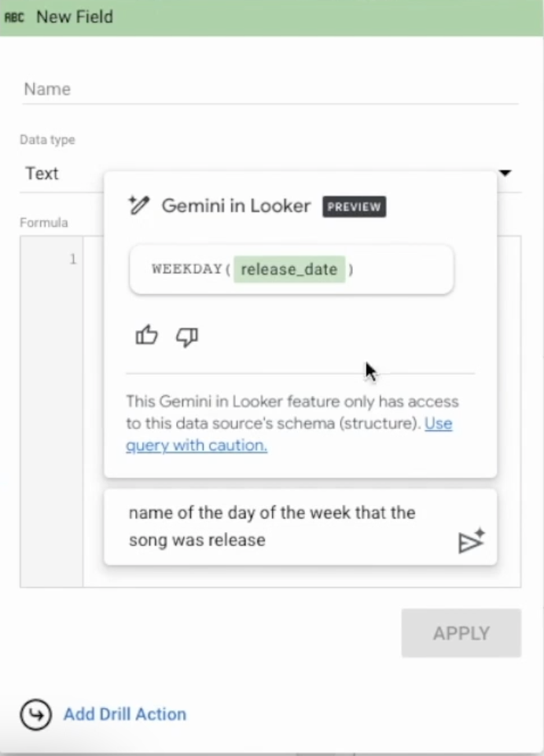Click line number 1 in formula gutter
Viewport: 544px width, 756px height.
[x=73, y=259]
